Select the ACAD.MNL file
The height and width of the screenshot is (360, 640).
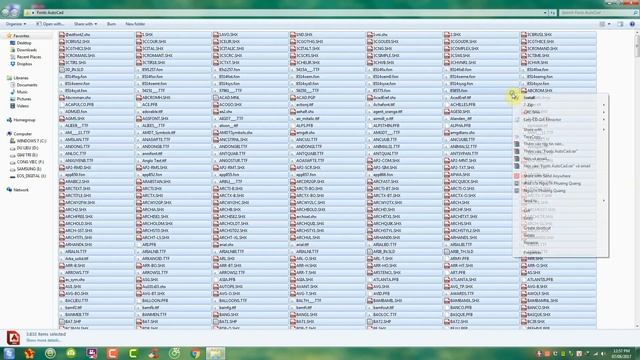point(231,98)
